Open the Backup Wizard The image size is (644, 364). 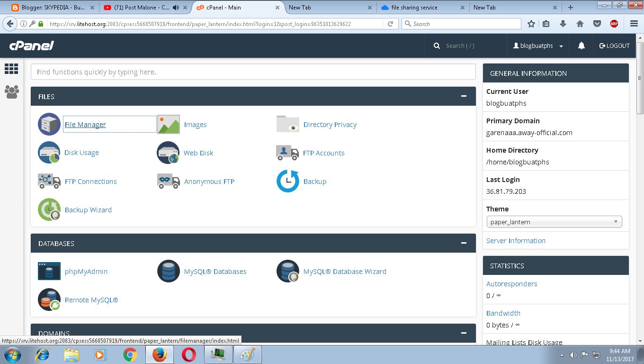[x=88, y=209]
